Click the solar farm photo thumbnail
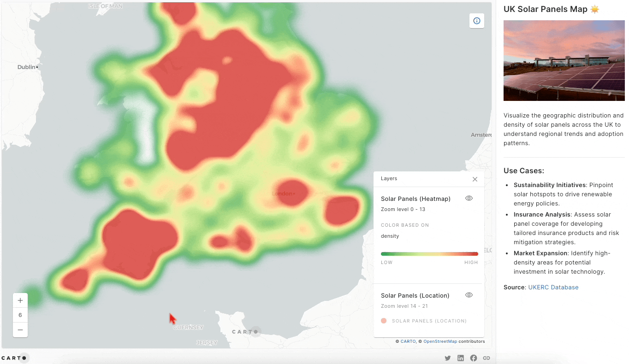This screenshot has width=629, height=364. click(x=564, y=60)
